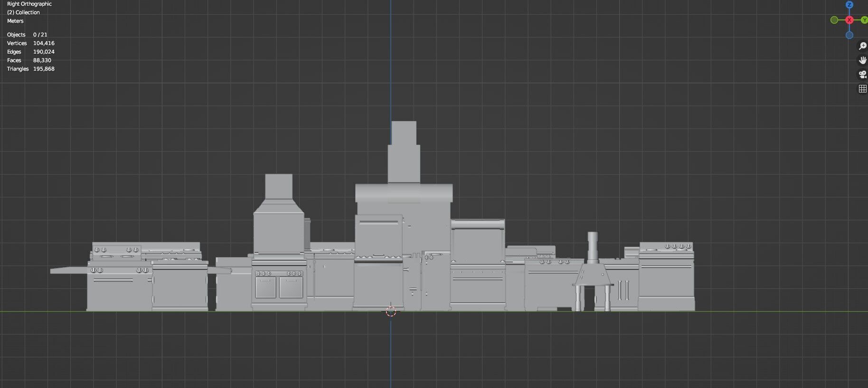Click the red X axis gizmo handle
Screen dimensions: 868x388
849,20
